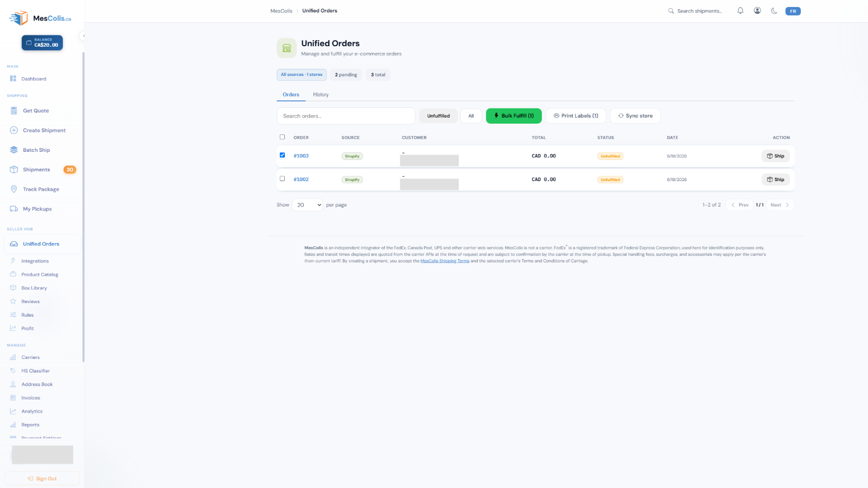Click the Track Package pin icon

(14, 189)
